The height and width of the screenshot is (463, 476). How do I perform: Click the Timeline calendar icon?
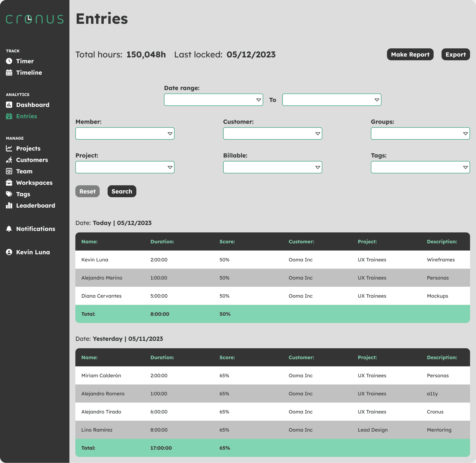[9, 72]
